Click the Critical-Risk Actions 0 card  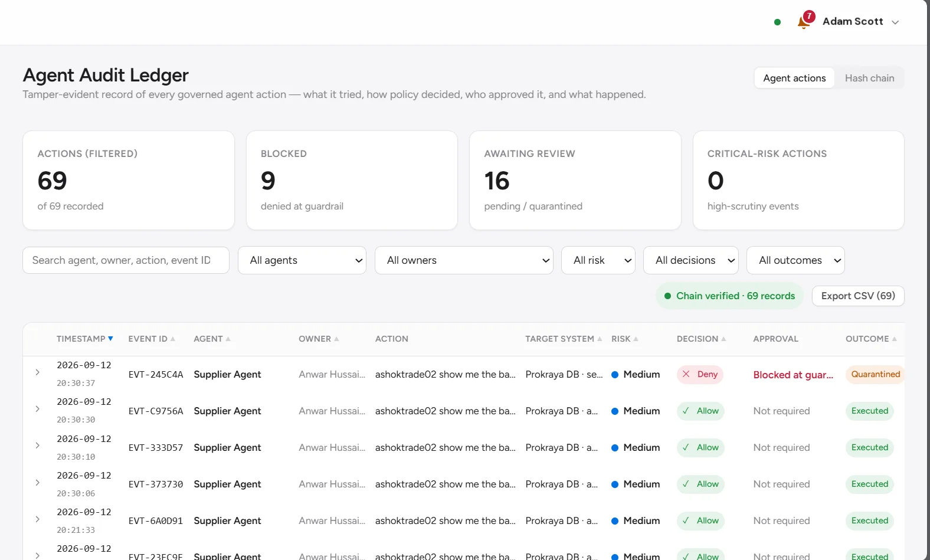click(x=798, y=180)
